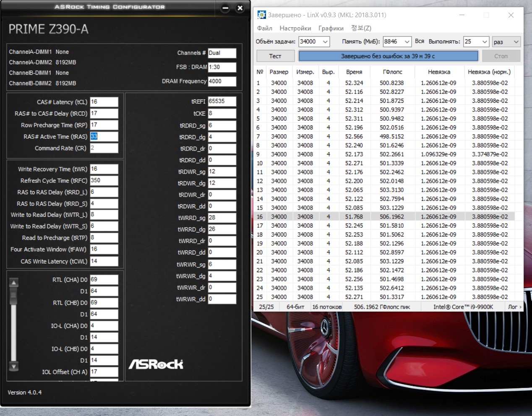Open the Настройки menu in LinX
532x416 pixels.
pos(295,28)
